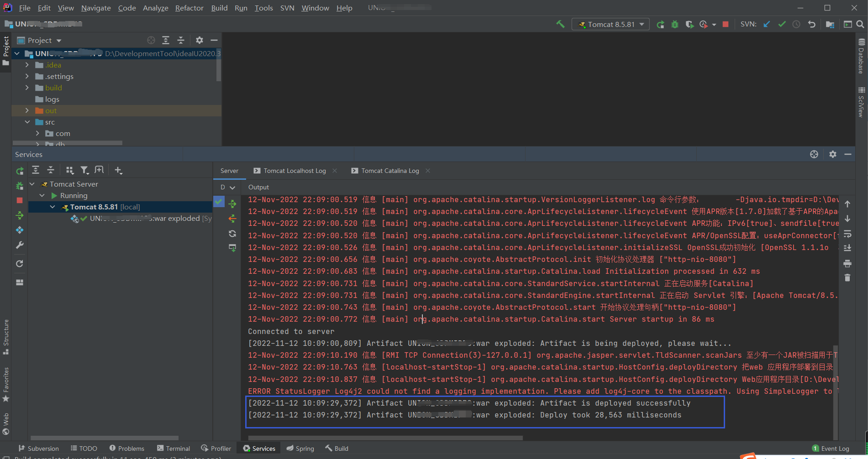Image resolution: width=868 pixels, height=459 pixels.
Task: Open the Subversion tool window
Action: coord(39,449)
